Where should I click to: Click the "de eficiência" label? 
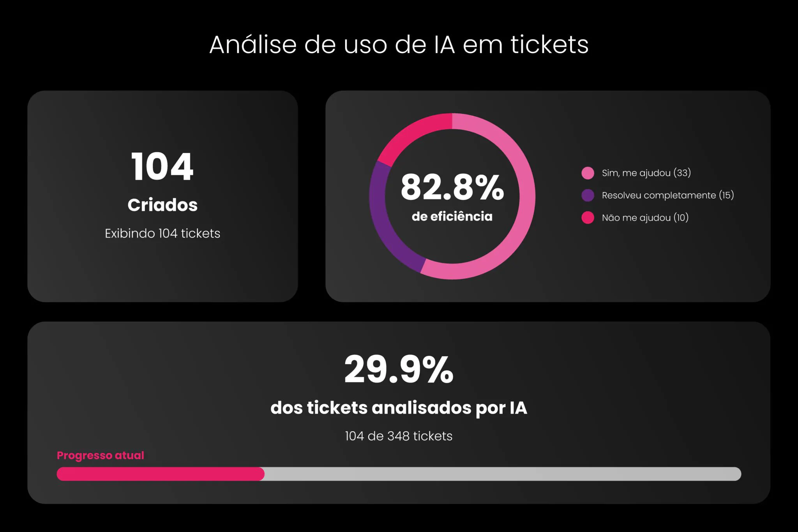(x=452, y=217)
